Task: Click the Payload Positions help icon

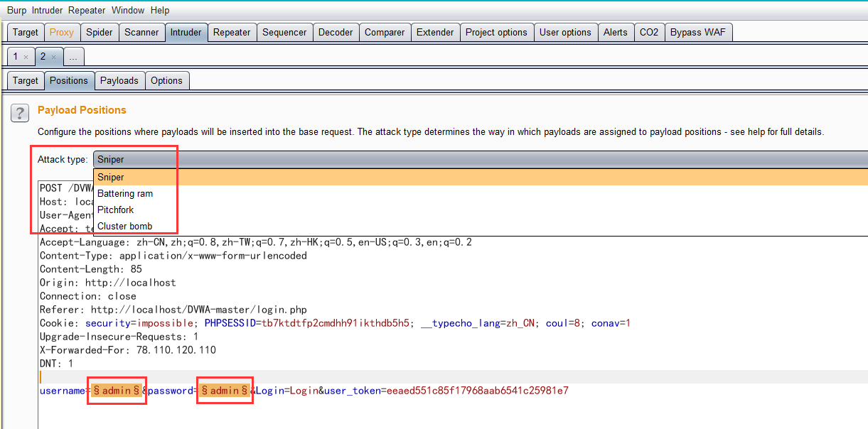Action: click(21, 112)
